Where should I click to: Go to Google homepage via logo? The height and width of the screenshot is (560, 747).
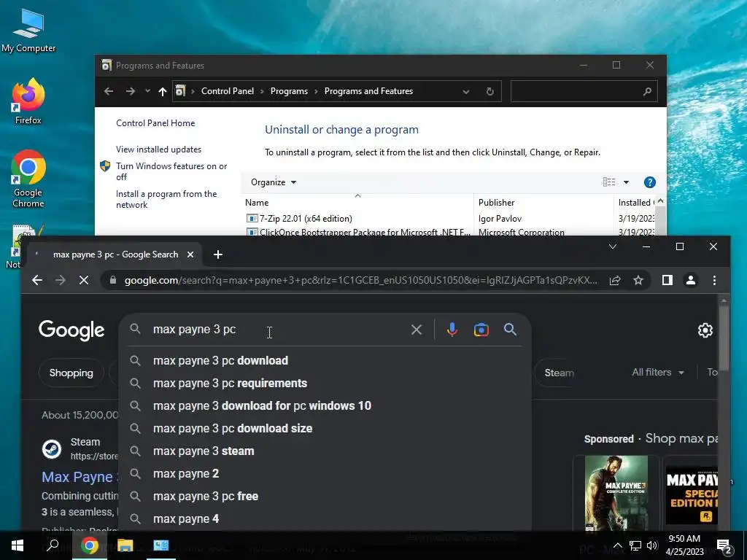[71, 330]
